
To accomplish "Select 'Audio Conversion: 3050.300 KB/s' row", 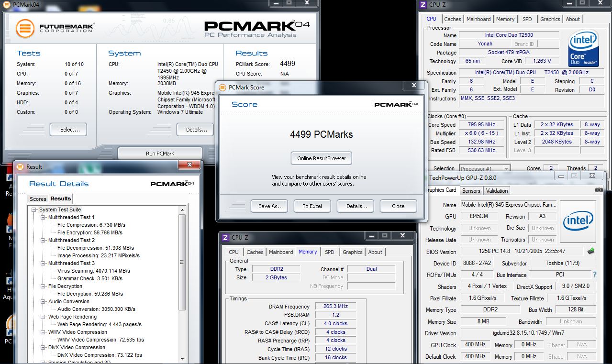I will click(96, 309).
